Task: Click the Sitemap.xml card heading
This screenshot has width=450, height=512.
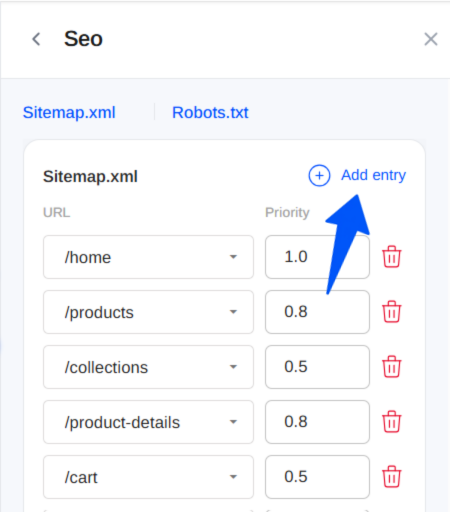Action: pos(90,176)
